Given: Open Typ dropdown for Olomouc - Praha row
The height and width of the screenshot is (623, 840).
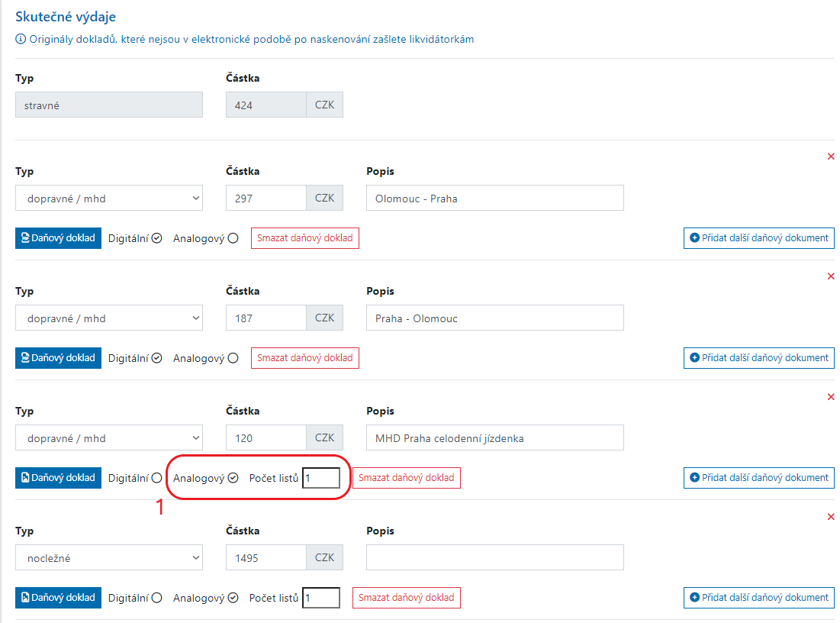Looking at the screenshot, I should [109, 199].
